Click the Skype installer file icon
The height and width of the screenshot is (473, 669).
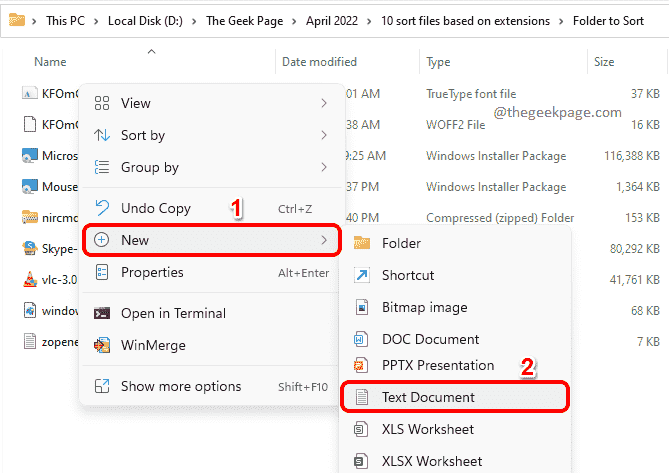(x=29, y=248)
